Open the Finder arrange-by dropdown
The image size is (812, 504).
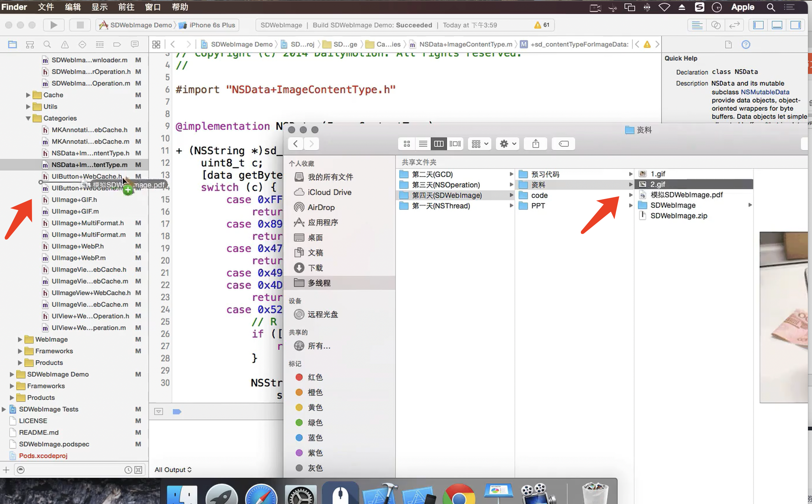click(480, 144)
